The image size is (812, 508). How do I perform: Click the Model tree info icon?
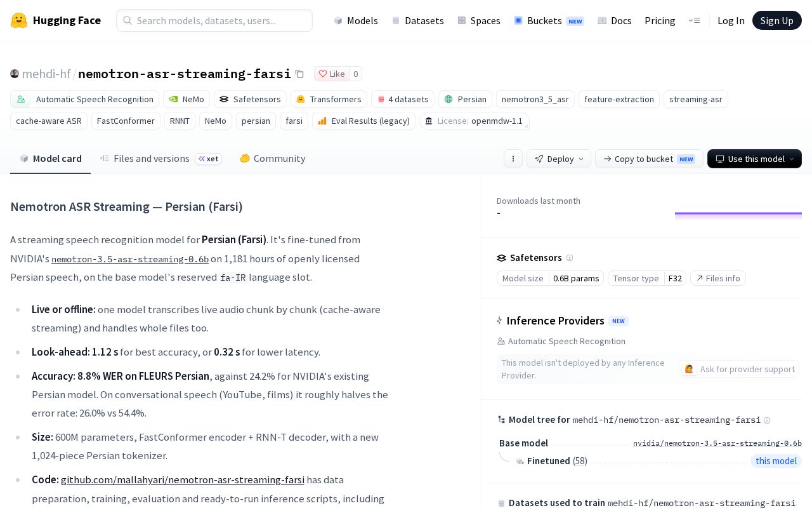click(767, 420)
